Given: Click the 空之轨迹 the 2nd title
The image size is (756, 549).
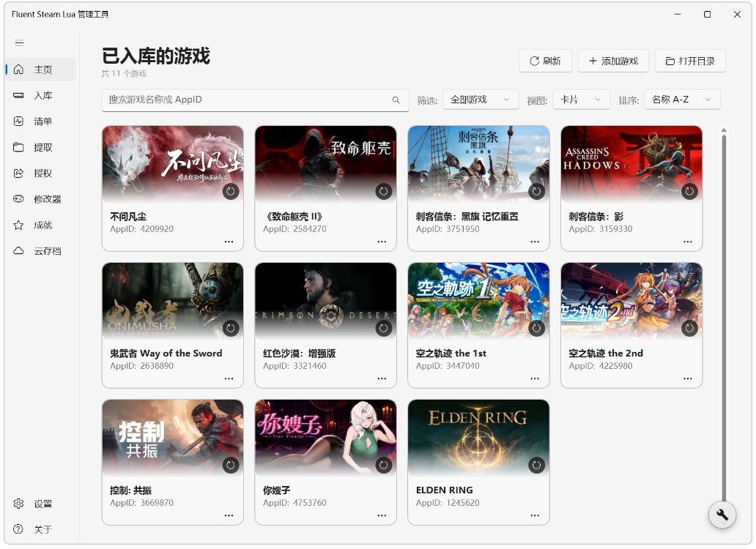Looking at the screenshot, I should tap(606, 354).
